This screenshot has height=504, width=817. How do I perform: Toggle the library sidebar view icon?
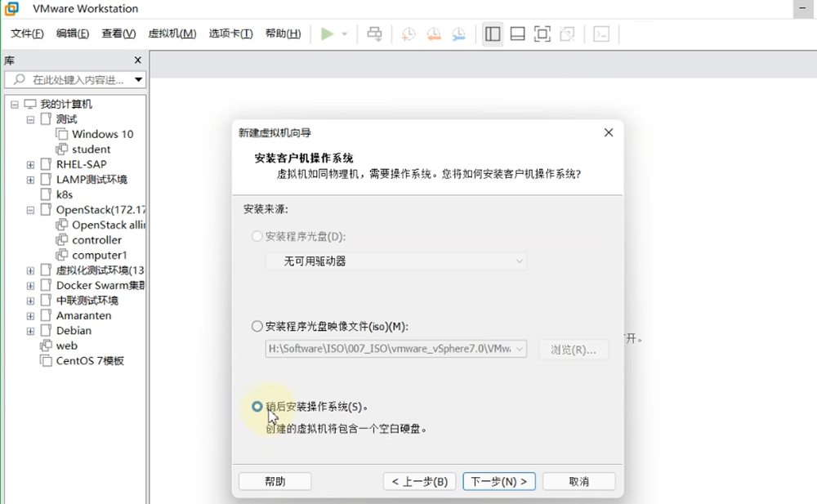493,34
